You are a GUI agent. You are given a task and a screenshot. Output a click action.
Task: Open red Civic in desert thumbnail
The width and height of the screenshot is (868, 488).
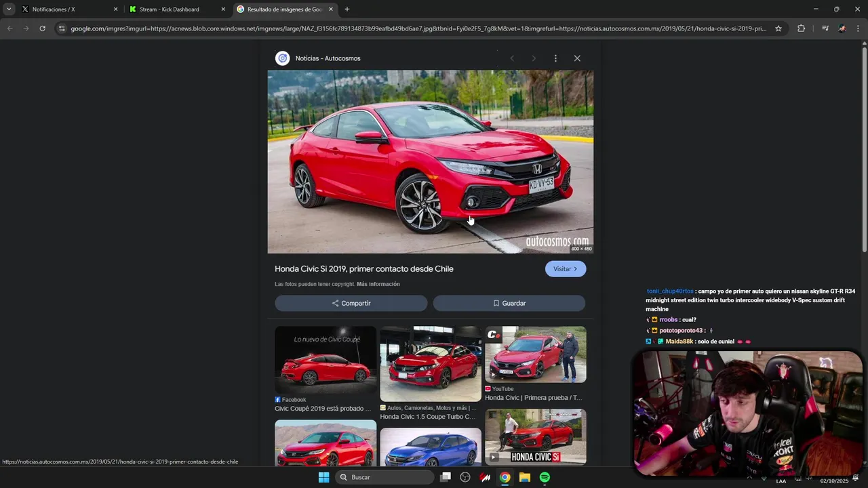click(x=325, y=443)
